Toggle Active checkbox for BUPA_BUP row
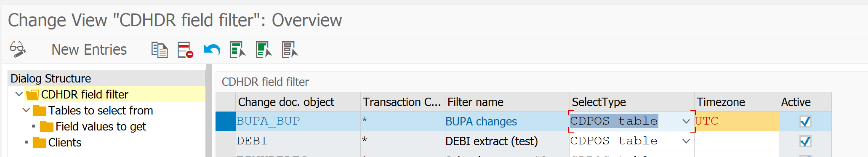868x157 pixels. [805, 122]
